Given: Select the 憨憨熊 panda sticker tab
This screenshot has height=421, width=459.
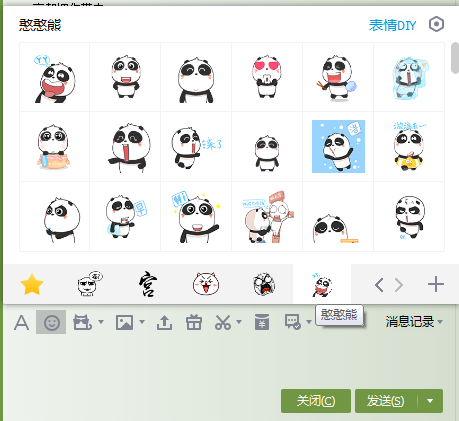Looking at the screenshot, I should coord(322,284).
